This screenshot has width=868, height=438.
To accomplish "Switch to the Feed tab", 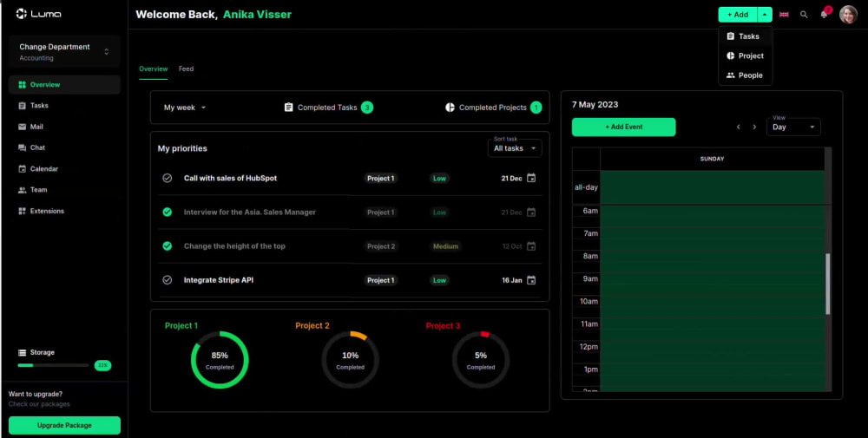I will pyautogui.click(x=186, y=69).
